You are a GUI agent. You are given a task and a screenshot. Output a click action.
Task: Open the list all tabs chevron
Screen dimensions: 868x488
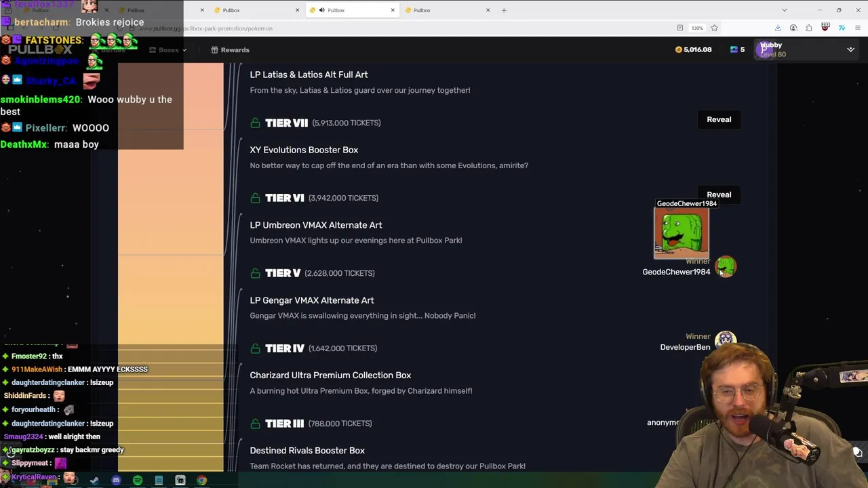pos(785,10)
